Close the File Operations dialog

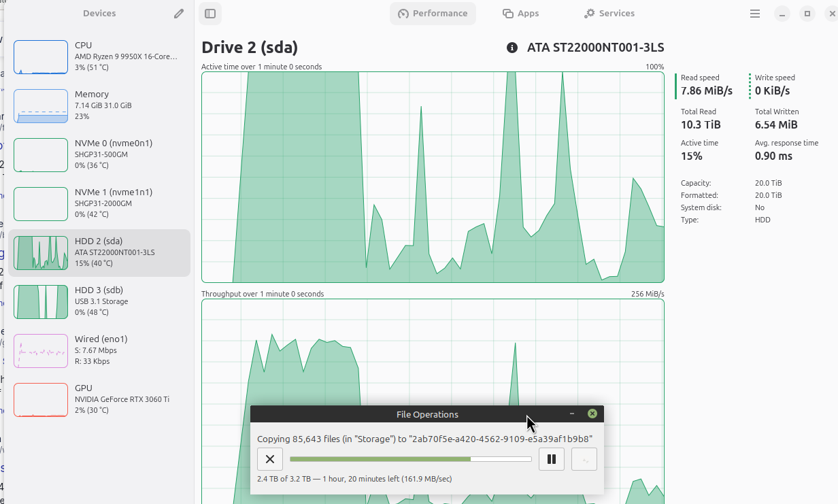pos(592,414)
